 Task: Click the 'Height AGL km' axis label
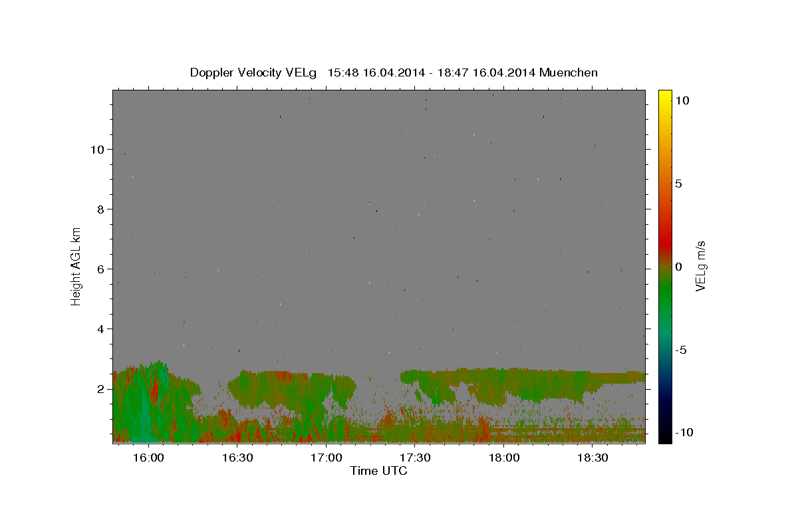pyautogui.click(x=76, y=265)
